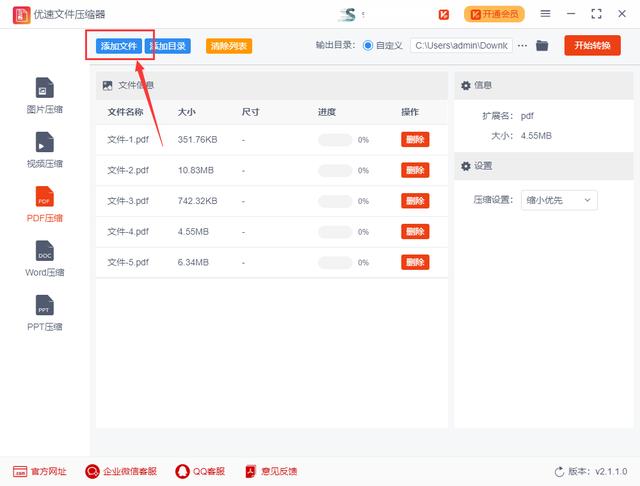
Task: Delete 文件-5.pdf from the list
Action: 415,262
